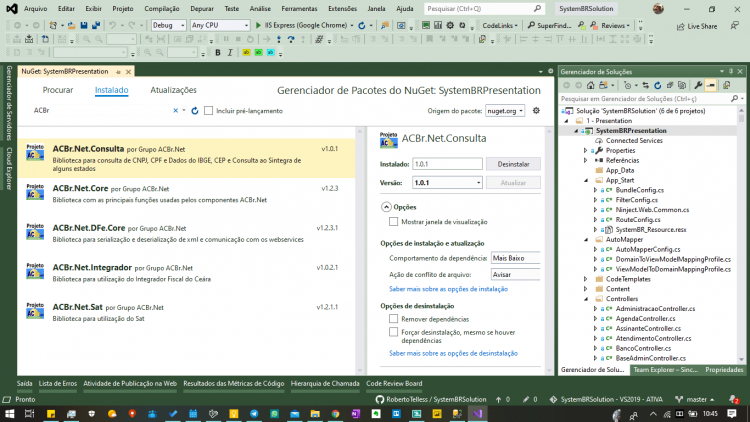
Task: Open master branch selector
Action: [695, 399]
